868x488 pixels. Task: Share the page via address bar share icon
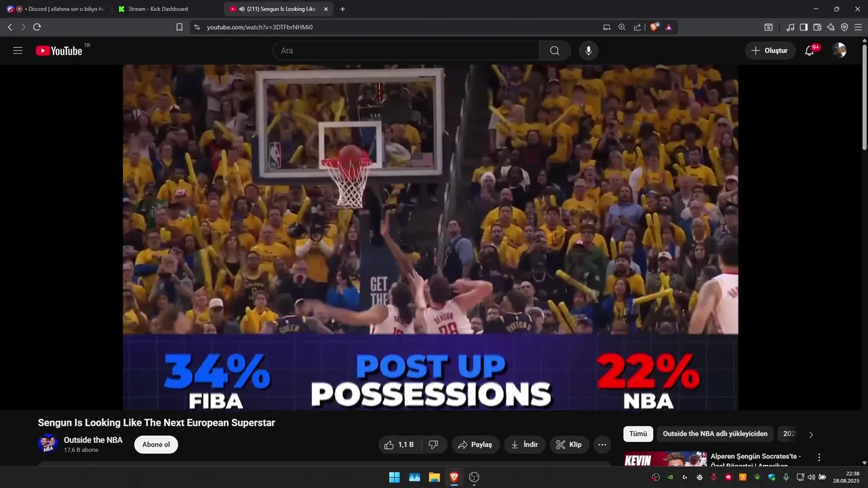[637, 27]
